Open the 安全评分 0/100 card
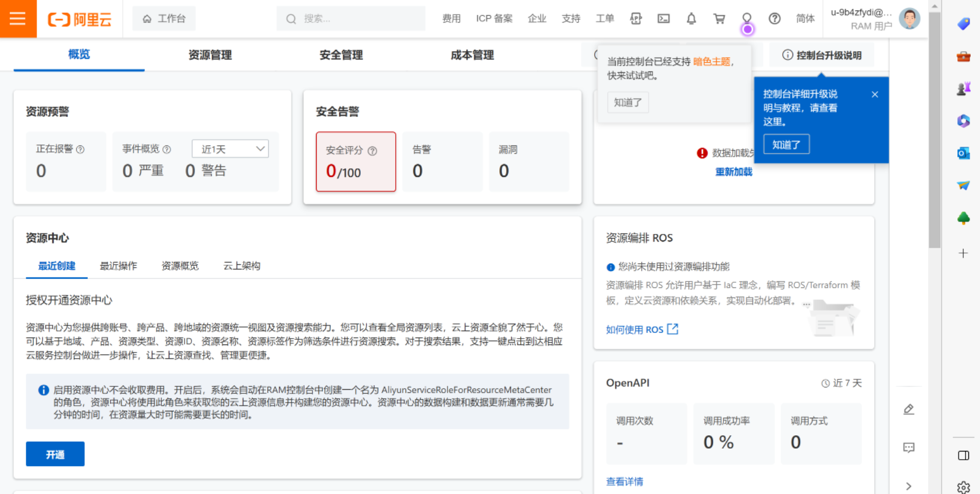Viewport: 980px width, 494px height. click(356, 162)
